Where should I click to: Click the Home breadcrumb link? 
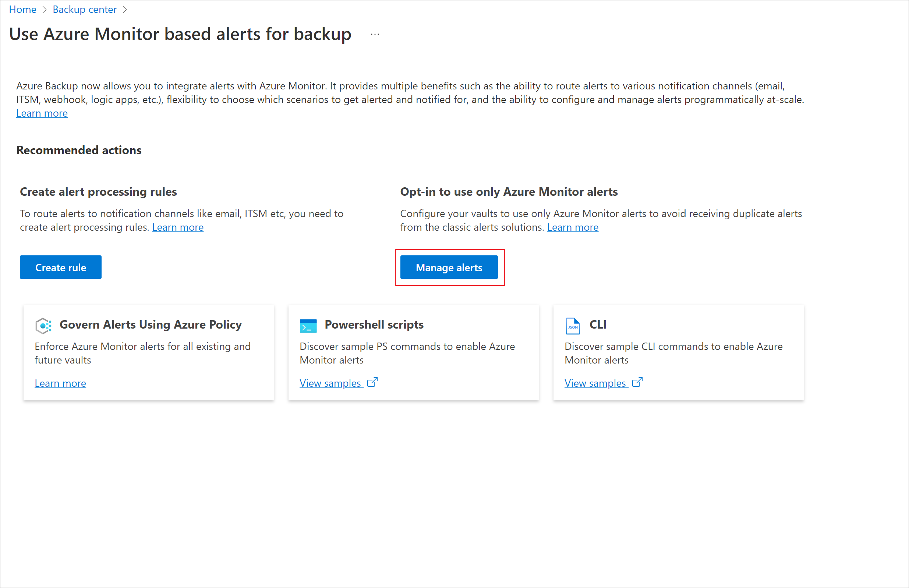23,9
